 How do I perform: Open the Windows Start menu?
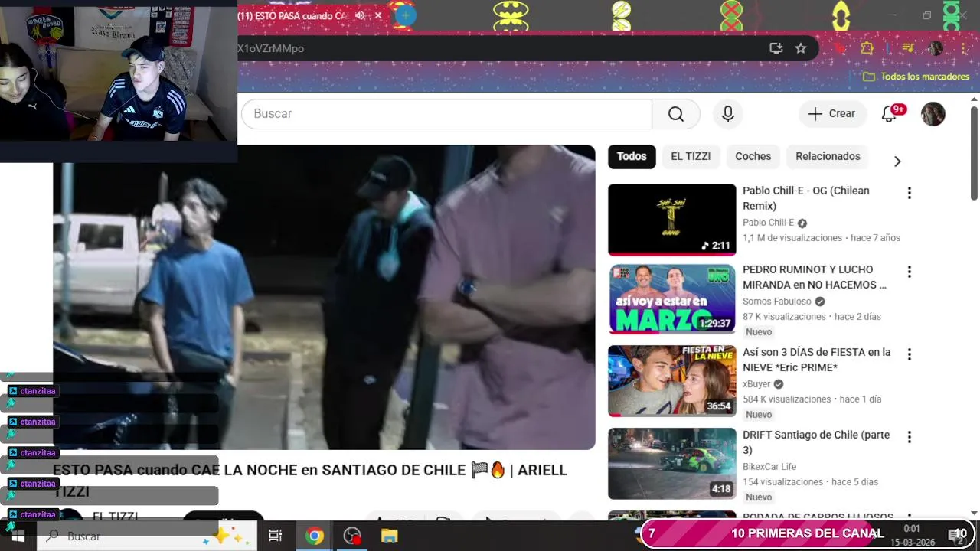18,536
